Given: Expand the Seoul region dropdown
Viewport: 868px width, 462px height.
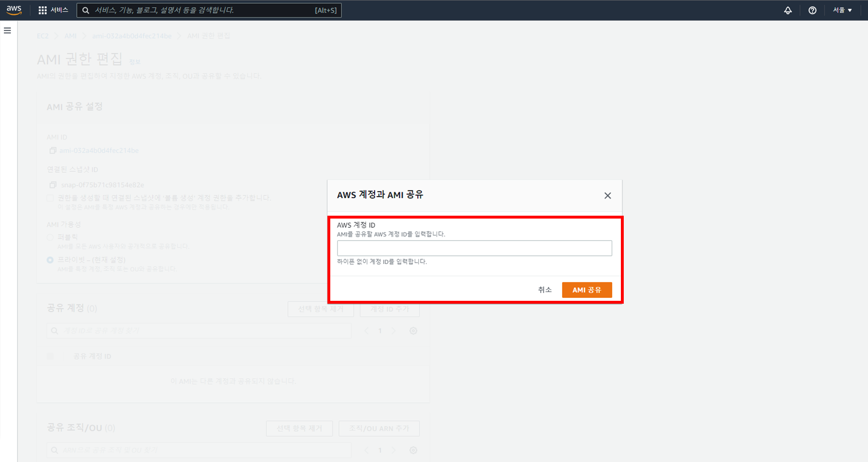Looking at the screenshot, I should [x=842, y=10].
